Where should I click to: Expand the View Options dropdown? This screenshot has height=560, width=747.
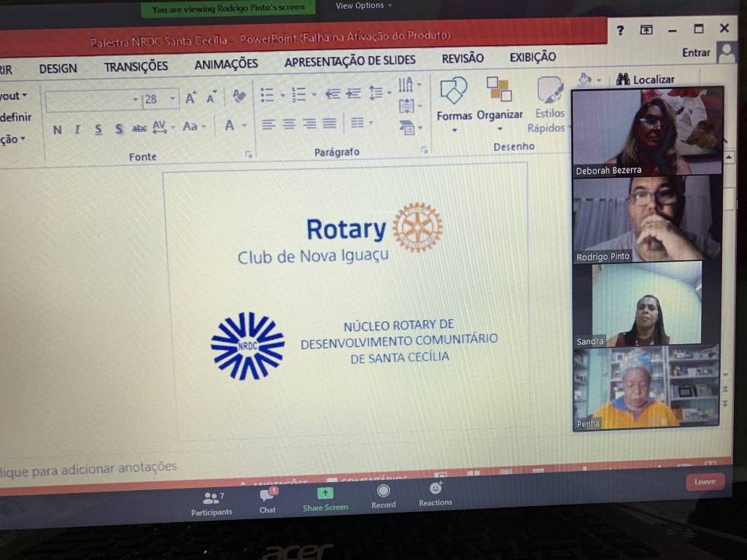(x=363, y=6)
